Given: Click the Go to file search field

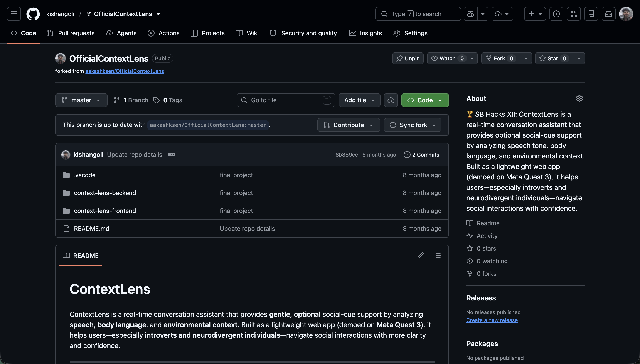Looking at the screenshot, I should [286, 100].
